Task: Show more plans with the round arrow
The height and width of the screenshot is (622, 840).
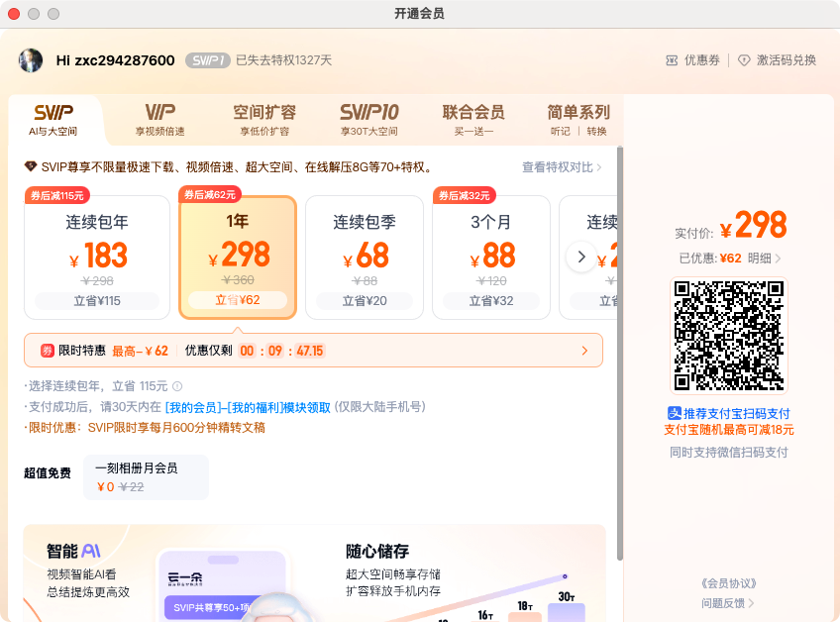Action: coord(581,258)
